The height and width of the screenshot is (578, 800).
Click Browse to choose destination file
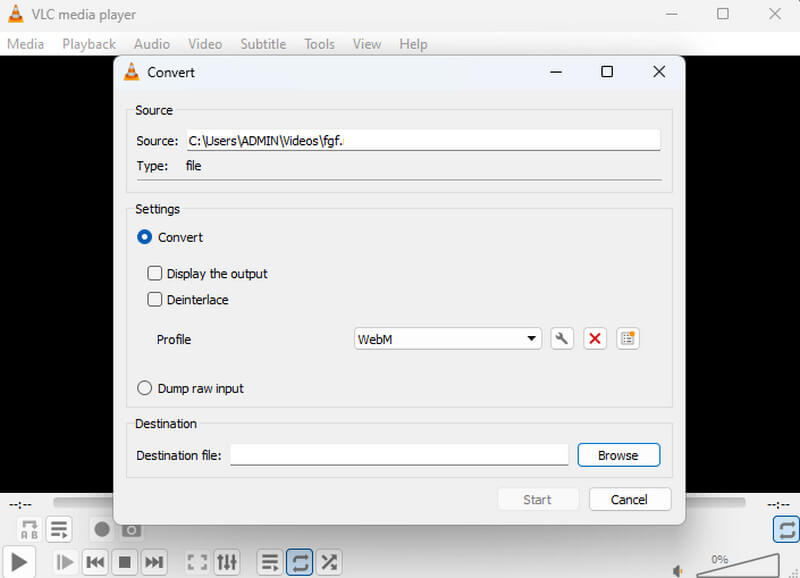618,455
